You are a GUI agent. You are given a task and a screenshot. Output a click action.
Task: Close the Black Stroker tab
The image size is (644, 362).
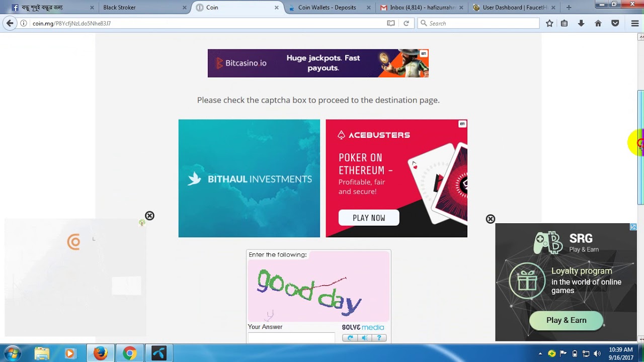[184, 8]
